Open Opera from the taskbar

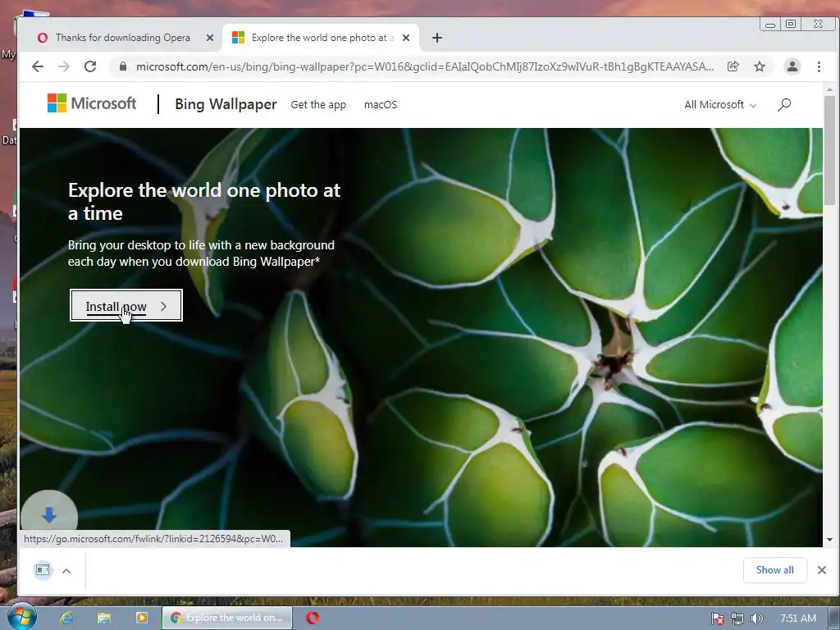click(x=313, y=618)
